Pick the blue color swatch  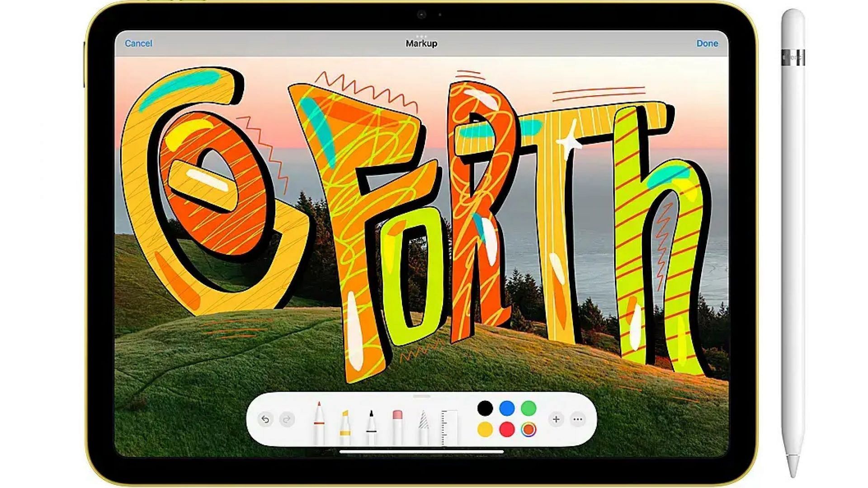507,408
